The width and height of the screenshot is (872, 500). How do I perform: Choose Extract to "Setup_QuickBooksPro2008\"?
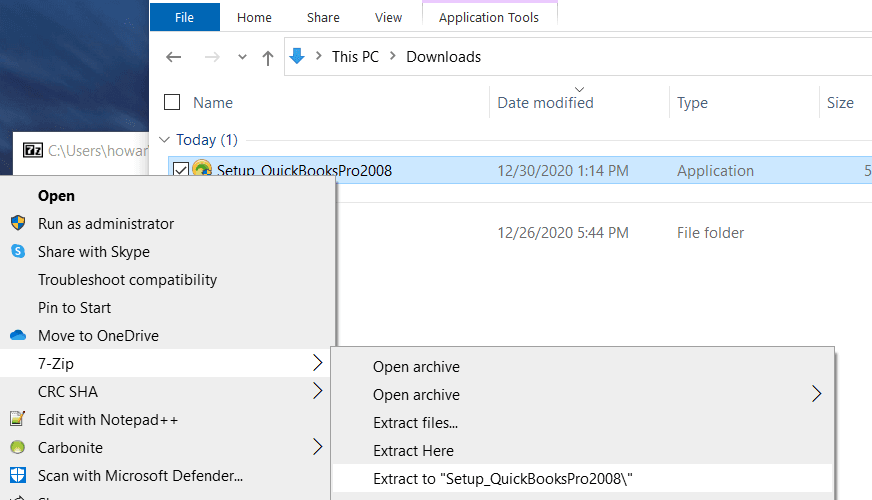click(x=582, y=478)
